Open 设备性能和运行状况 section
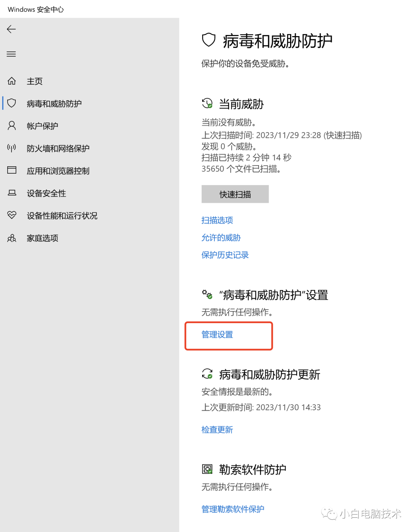415x532 pixels. point(62,216)
